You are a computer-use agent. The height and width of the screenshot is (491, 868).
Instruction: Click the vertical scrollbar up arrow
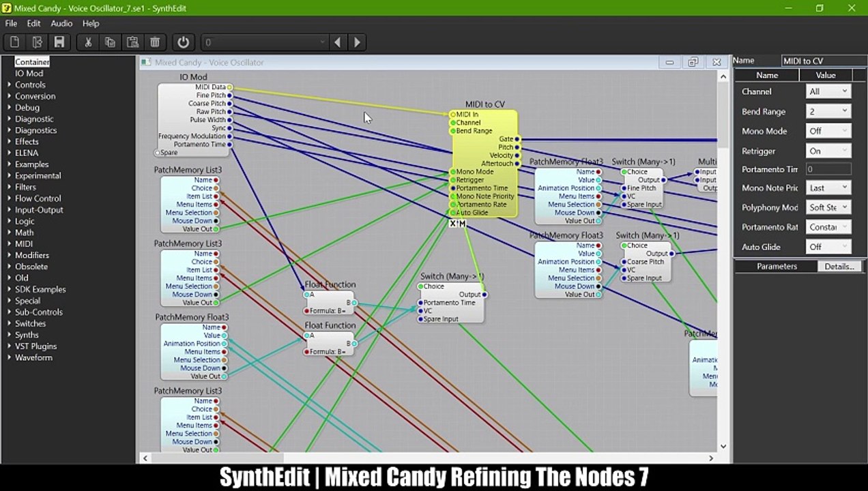723,77
